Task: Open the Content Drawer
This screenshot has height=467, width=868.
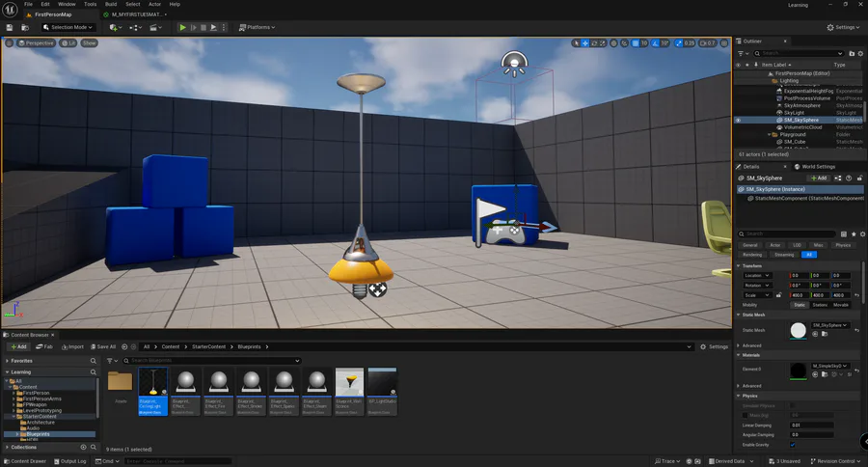Action: coord(25,461)
